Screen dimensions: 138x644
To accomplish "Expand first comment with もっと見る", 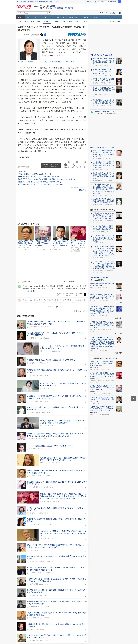I will (32, 291).
